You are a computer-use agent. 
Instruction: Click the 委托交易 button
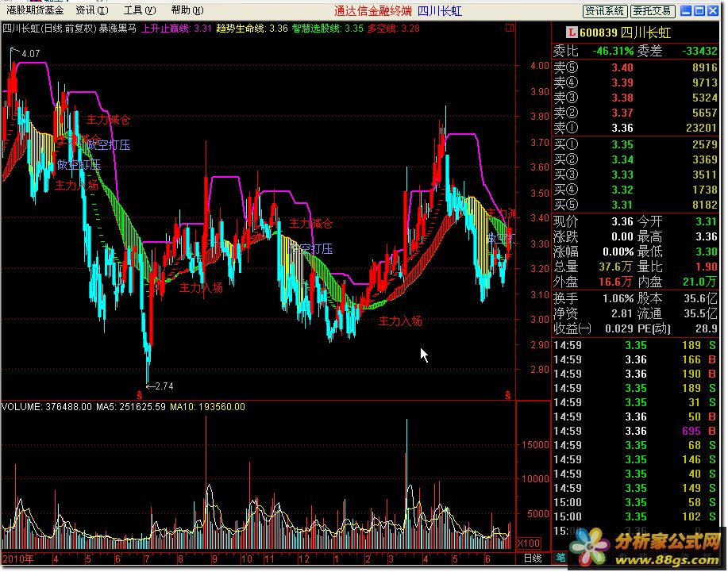[653, 10]
